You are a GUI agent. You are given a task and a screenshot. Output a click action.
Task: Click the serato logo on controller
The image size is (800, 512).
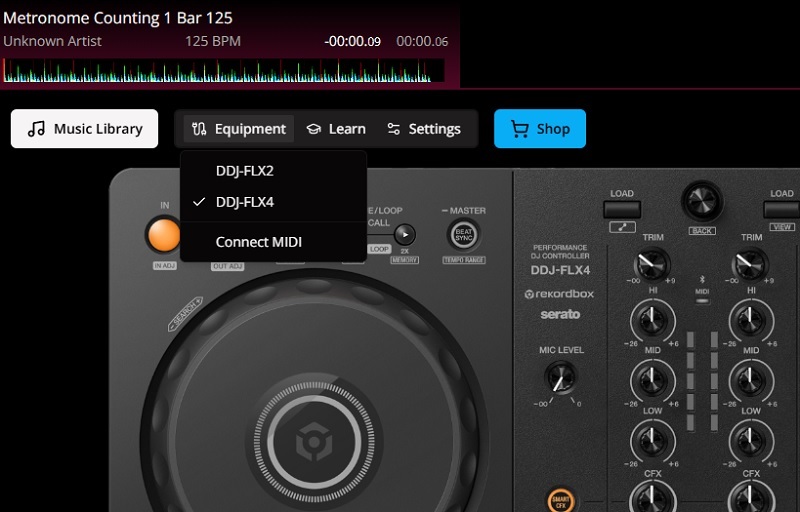560,314
